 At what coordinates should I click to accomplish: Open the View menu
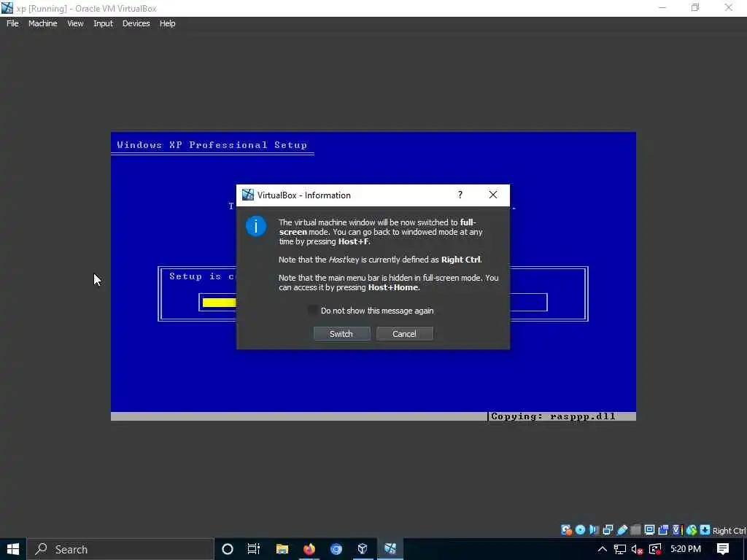(75, 23)
